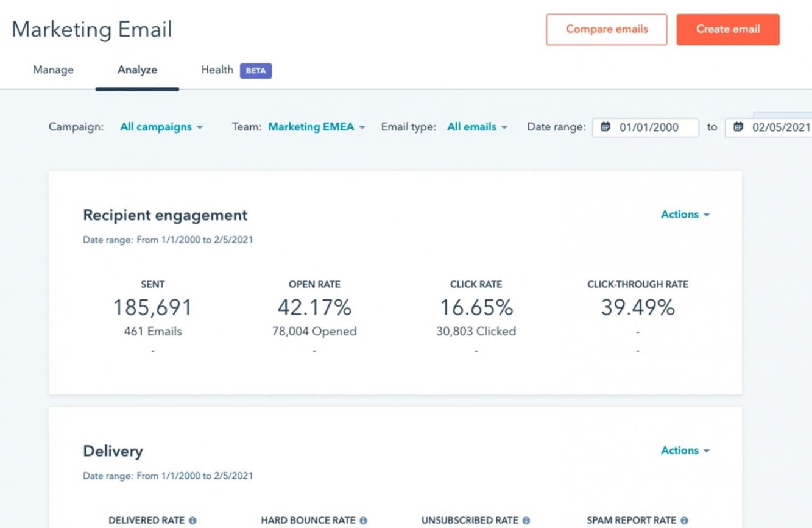Viewport: 812px width, 528px height.
Task: Expand Actions menu in Delivery section
Action: (685, 451)
